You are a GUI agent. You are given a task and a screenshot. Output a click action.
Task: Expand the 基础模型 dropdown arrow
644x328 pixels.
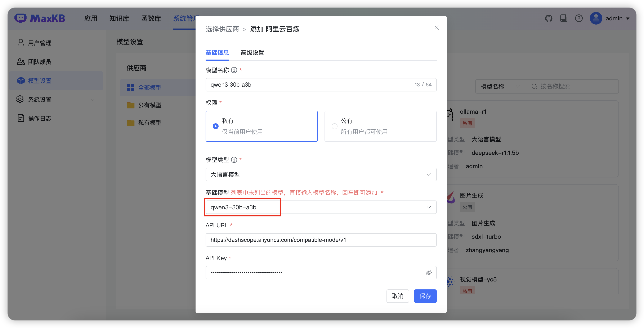click(x=429, y=207)
